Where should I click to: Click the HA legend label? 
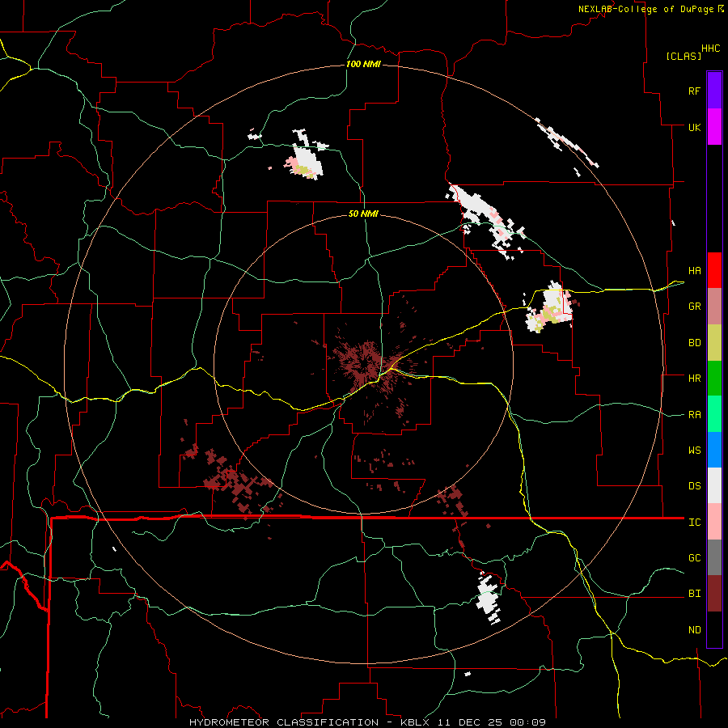[x=694, y=271]
